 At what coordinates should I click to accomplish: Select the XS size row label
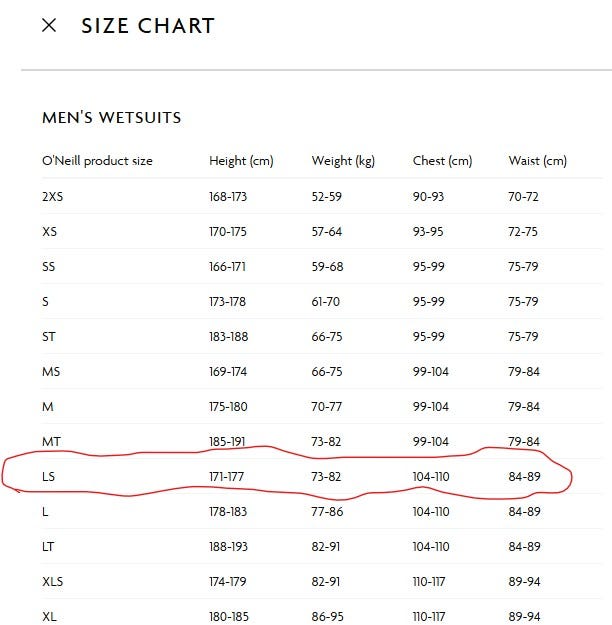49,232
